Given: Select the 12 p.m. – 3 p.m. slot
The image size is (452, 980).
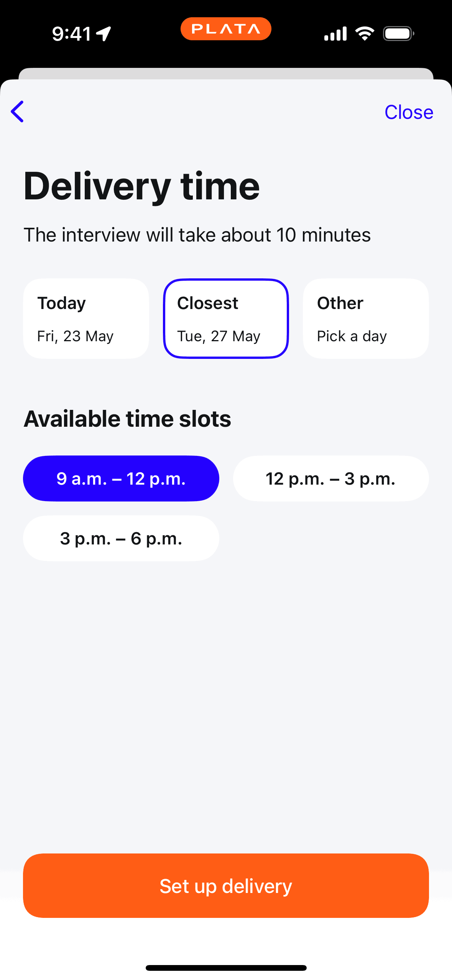Looking at the screenshot, I should [330, 478].
